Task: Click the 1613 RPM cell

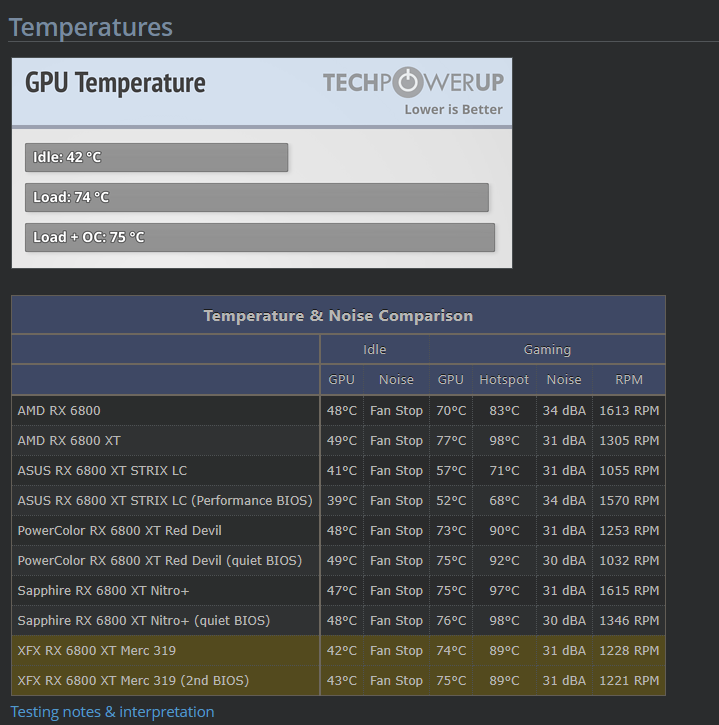Action: tap(629, 411)
